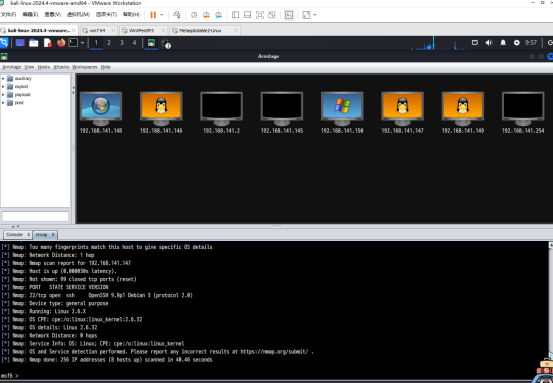Click the VMware console view icon
This screenshot has width=553, height=383.
point(289,15)
